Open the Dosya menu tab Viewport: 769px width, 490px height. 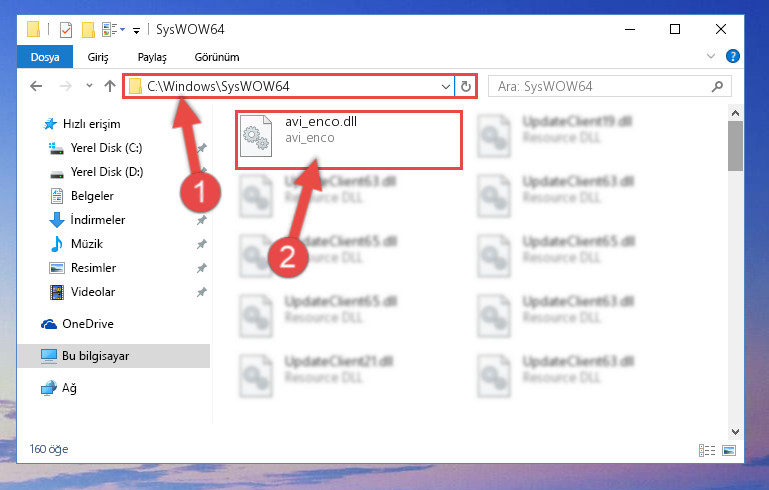pos(45,57)
